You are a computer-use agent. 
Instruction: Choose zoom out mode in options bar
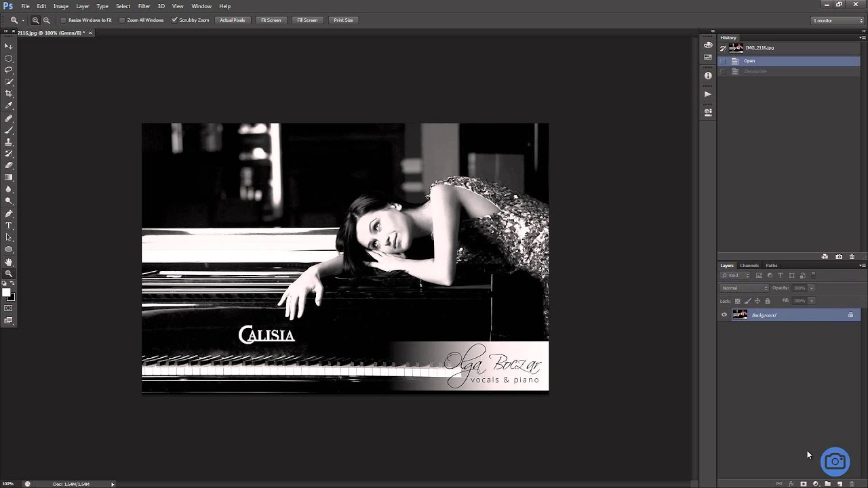47,20
